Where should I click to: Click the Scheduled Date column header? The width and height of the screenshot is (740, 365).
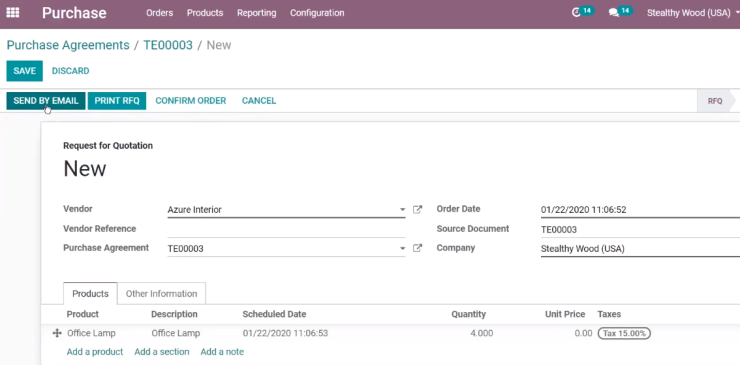click(x=274, y=314)
